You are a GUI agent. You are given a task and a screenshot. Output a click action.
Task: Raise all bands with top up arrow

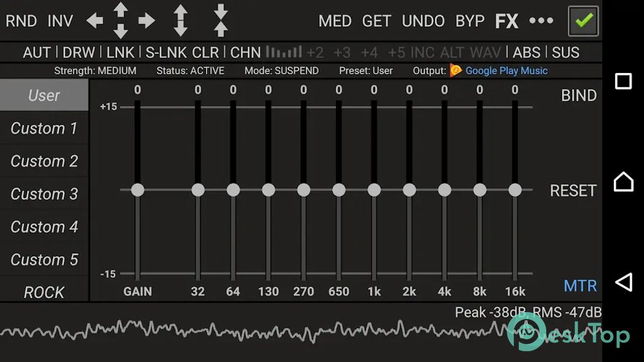pyautogui.click(x=121, y=9)
